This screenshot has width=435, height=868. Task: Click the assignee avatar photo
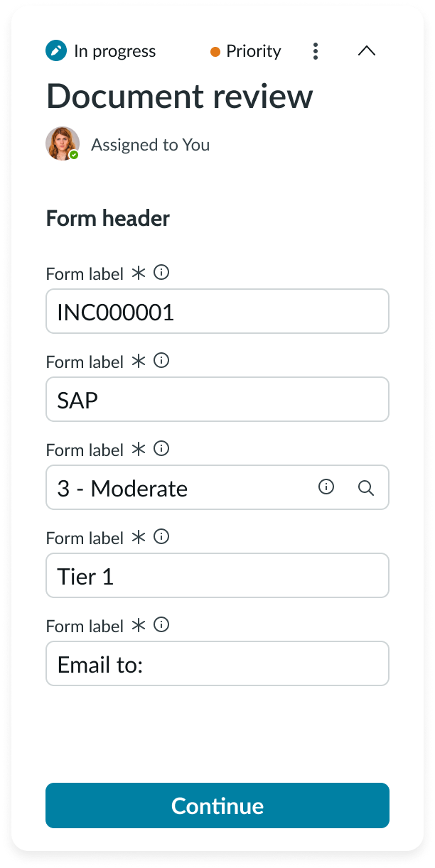click(x=63, y=143)
